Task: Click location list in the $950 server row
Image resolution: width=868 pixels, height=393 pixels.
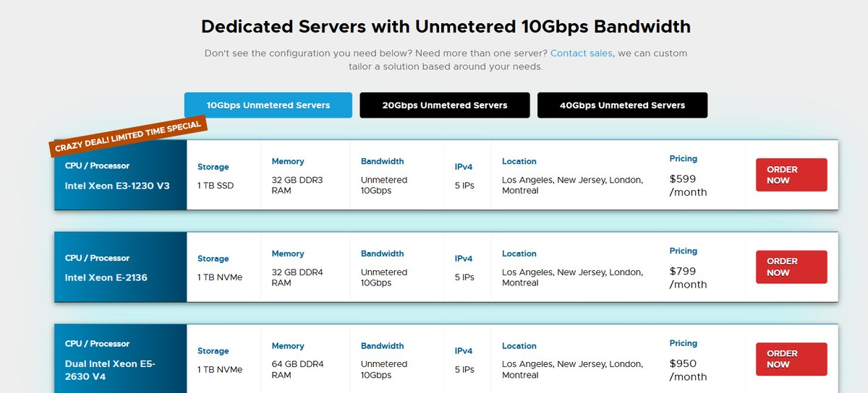Action: coord(572,370)
